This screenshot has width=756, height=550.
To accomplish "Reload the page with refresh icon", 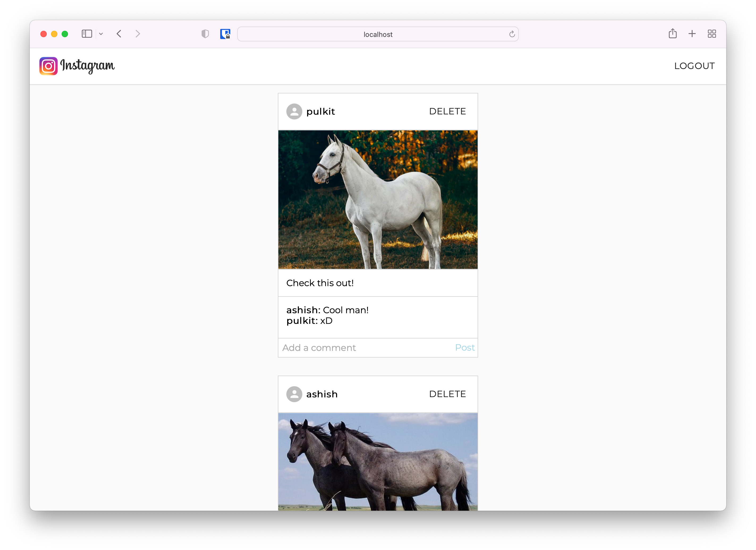I will pyautogui.click(x=512, y=34).
